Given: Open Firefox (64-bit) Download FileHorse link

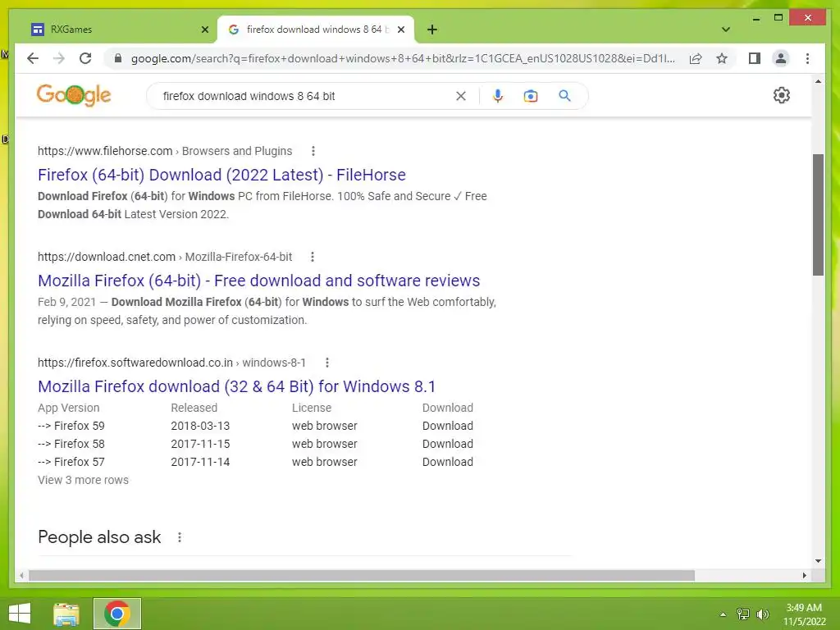Looking at the screenshot, I should pyautogui.click(x=221, y=176).
